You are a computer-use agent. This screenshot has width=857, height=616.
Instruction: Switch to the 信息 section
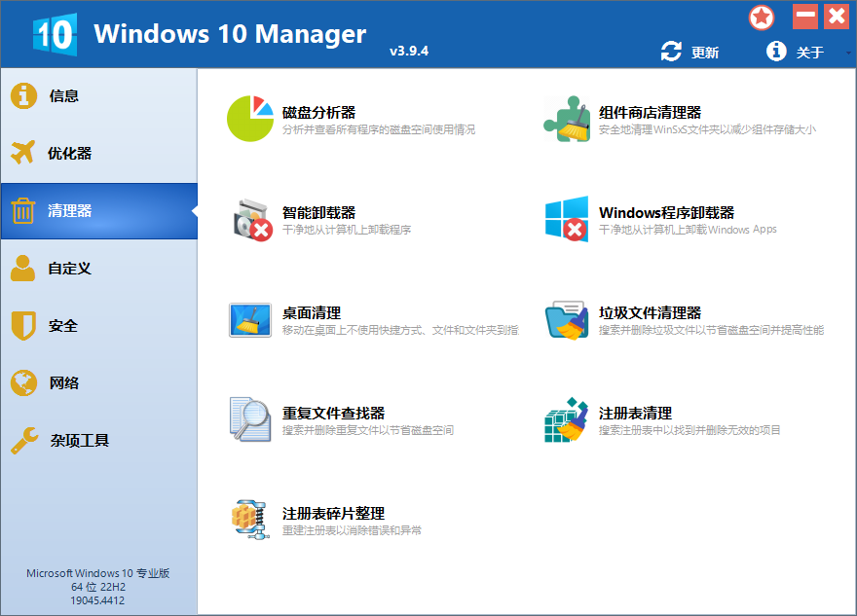68,95
